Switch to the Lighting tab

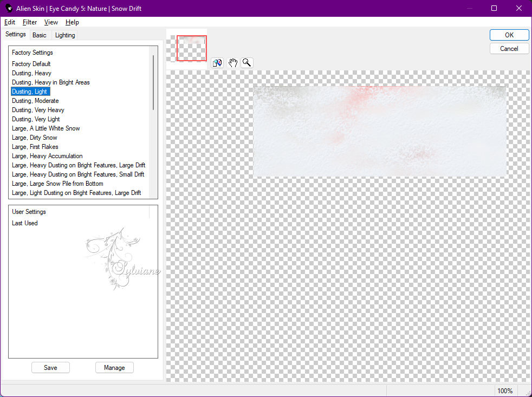65,35
